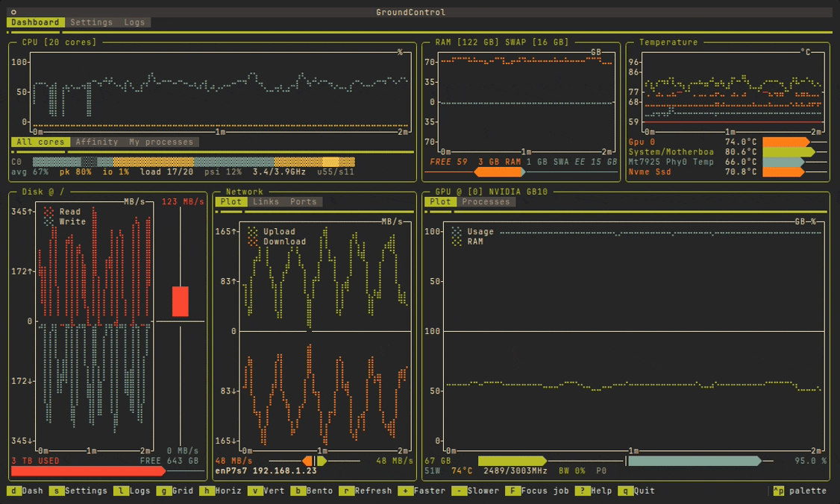Click the "load 17/20" CPU stat

166,172
